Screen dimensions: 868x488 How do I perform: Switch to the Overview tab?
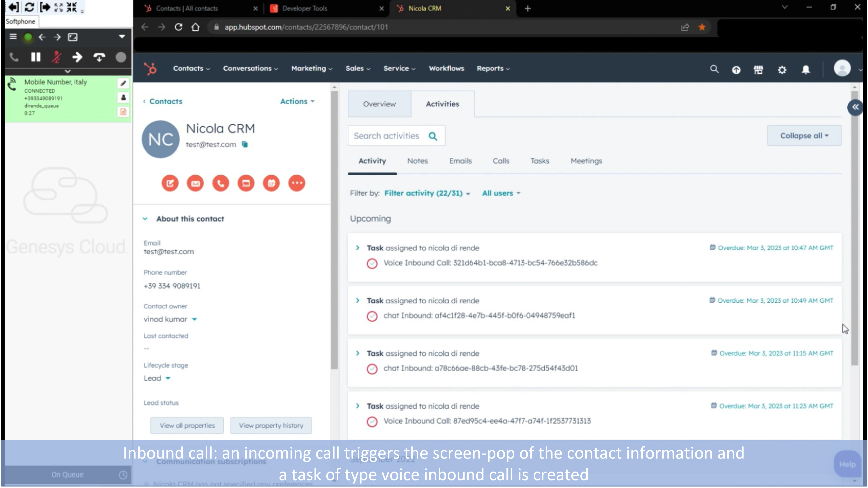tap(379, 104)
